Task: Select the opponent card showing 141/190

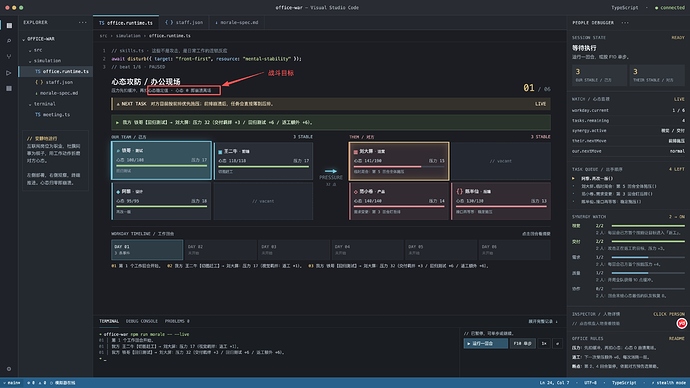Action: 399,161
